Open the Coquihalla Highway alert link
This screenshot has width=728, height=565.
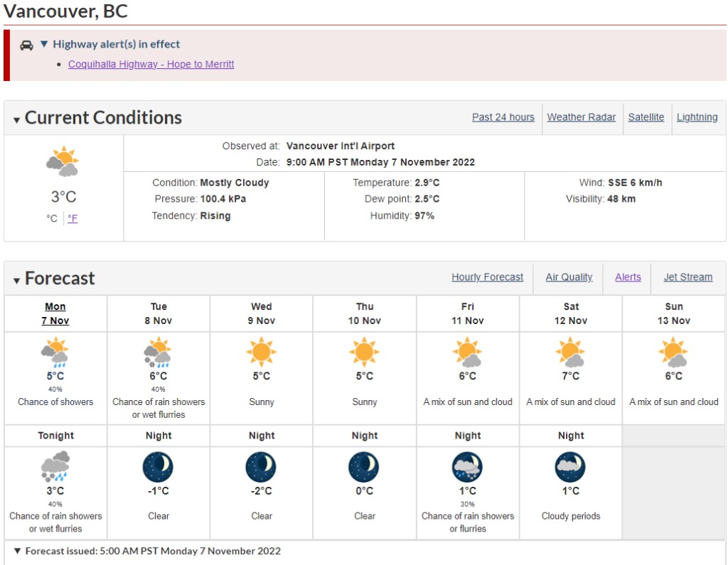(x=151, y=64)
